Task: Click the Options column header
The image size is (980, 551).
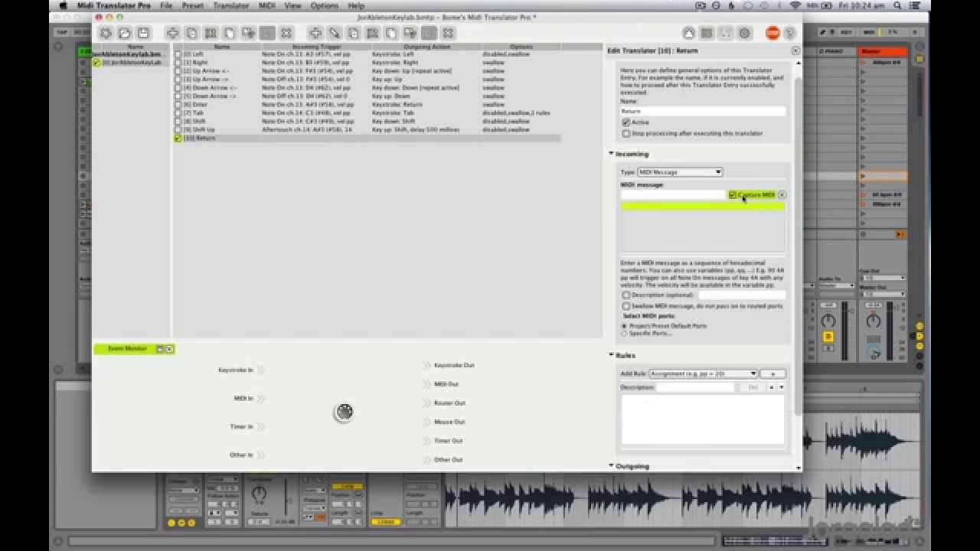Action: click(521, 47)
